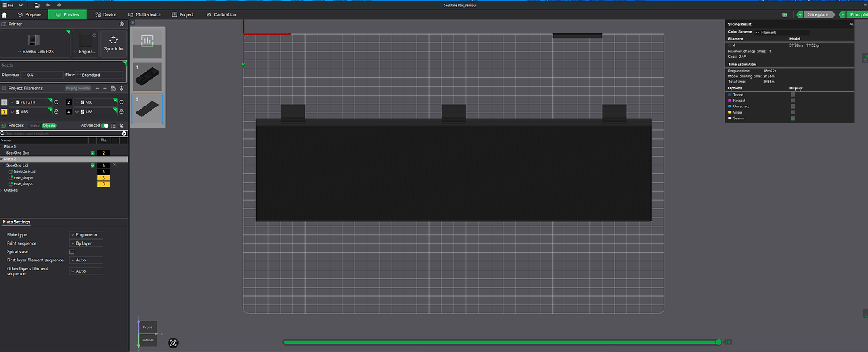
Task: Click the fit-view camera icon in the viewport
Action: pos(174,343)
